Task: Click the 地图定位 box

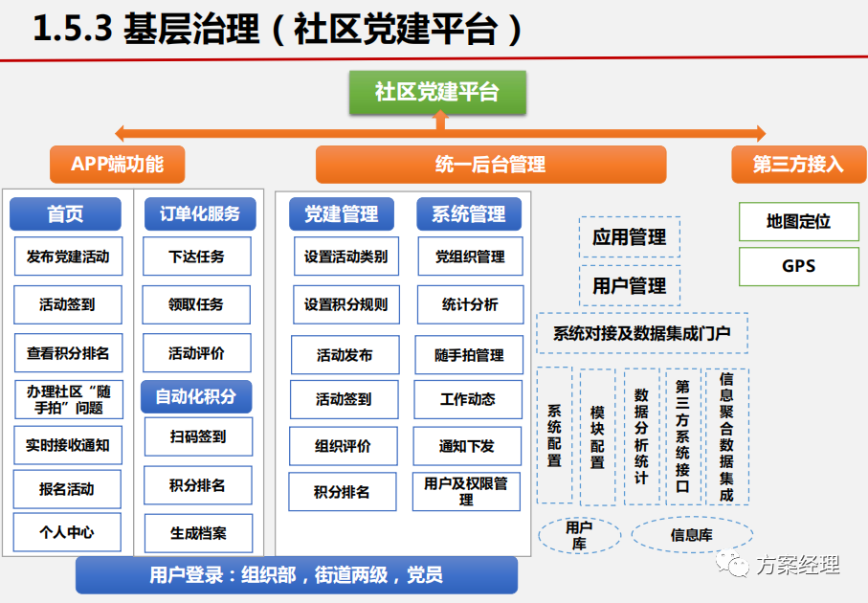Action: [x=798, y=222]
